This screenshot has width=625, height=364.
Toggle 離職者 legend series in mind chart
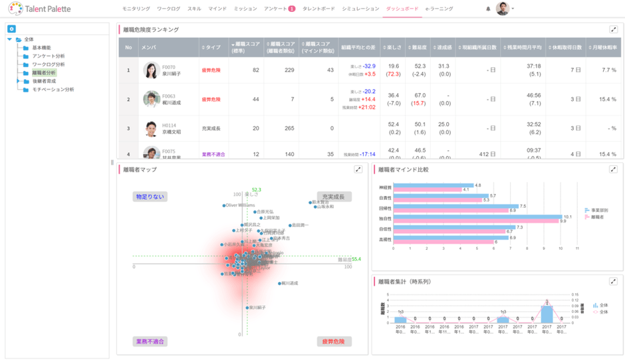(x=594, y=216)
